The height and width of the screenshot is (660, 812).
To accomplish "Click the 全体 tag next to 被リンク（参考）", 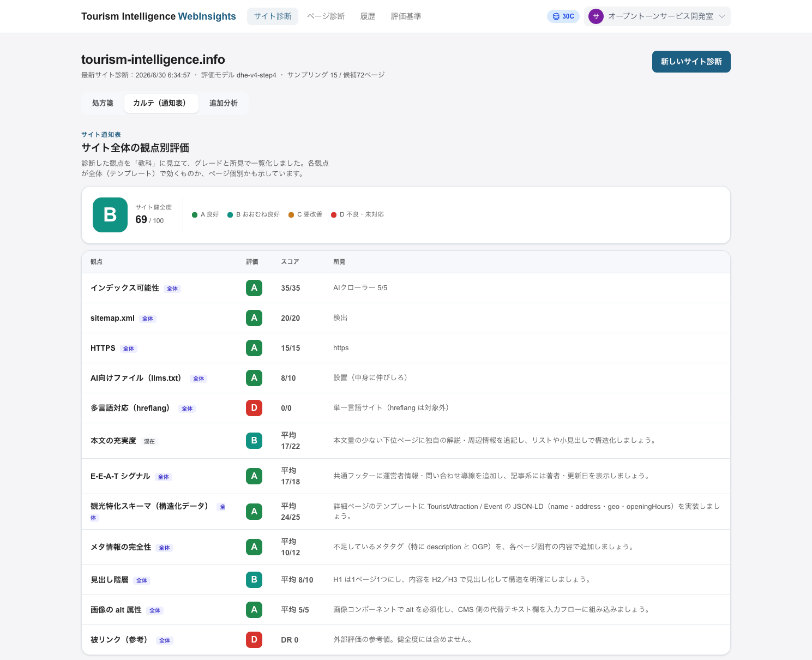I will [165, 640].
